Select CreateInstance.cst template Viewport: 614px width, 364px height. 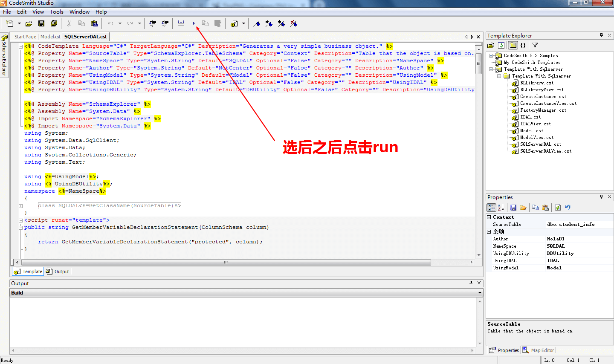tap(543, 96)
